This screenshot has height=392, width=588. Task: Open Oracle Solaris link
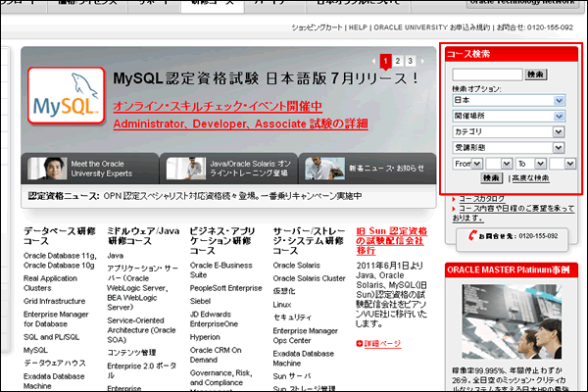[297, 266]
